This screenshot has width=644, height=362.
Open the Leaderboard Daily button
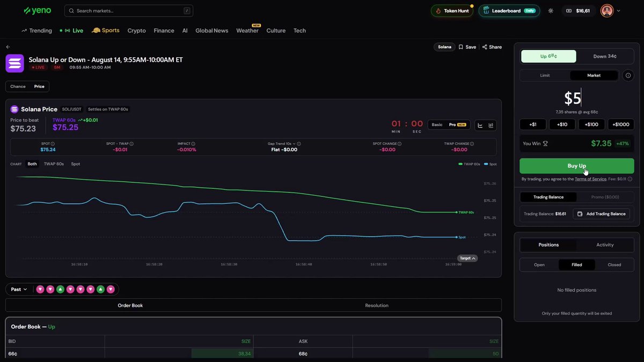pyautogui.click(x=509, y=11)
